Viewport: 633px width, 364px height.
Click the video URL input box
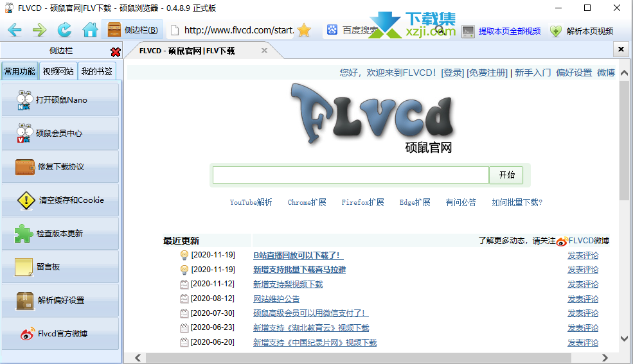point(351,175)
